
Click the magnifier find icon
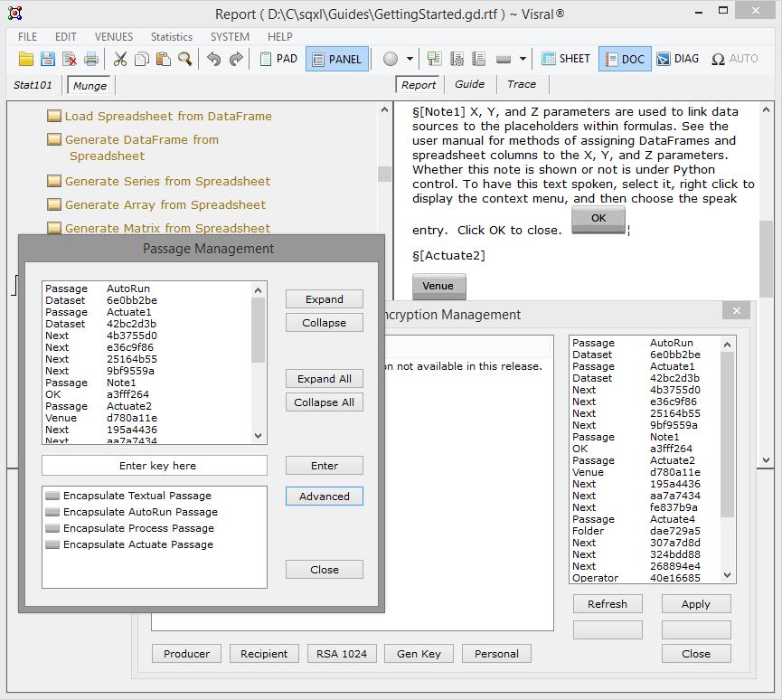coord(184,59)
